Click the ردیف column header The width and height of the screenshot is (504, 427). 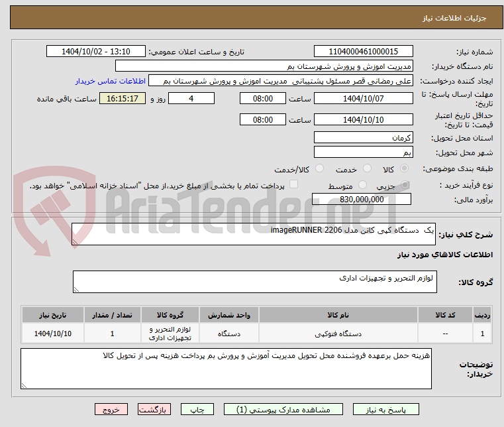click(x=482, y=315)
